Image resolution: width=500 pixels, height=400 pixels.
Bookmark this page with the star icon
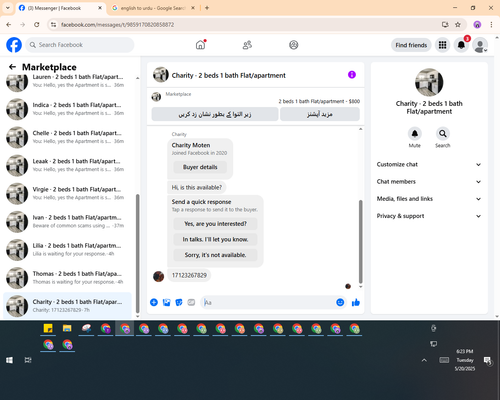pyautogui.click(x=458, y=25)
